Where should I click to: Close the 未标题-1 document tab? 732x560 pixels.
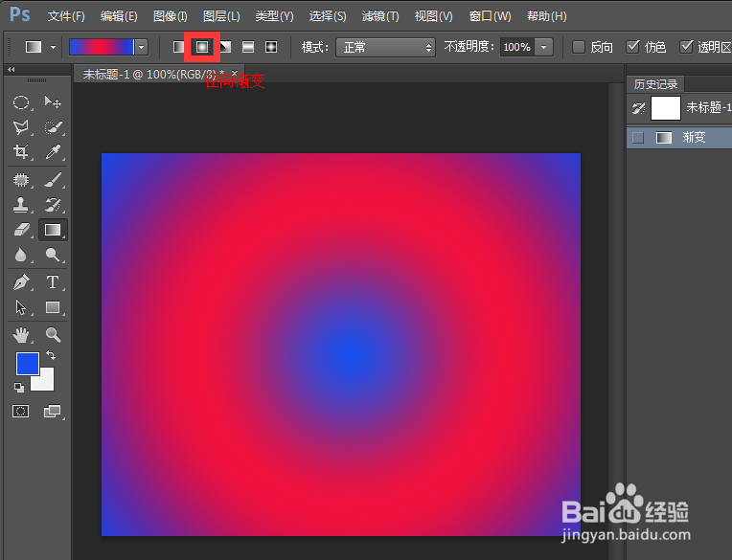[x=235, y=73]
